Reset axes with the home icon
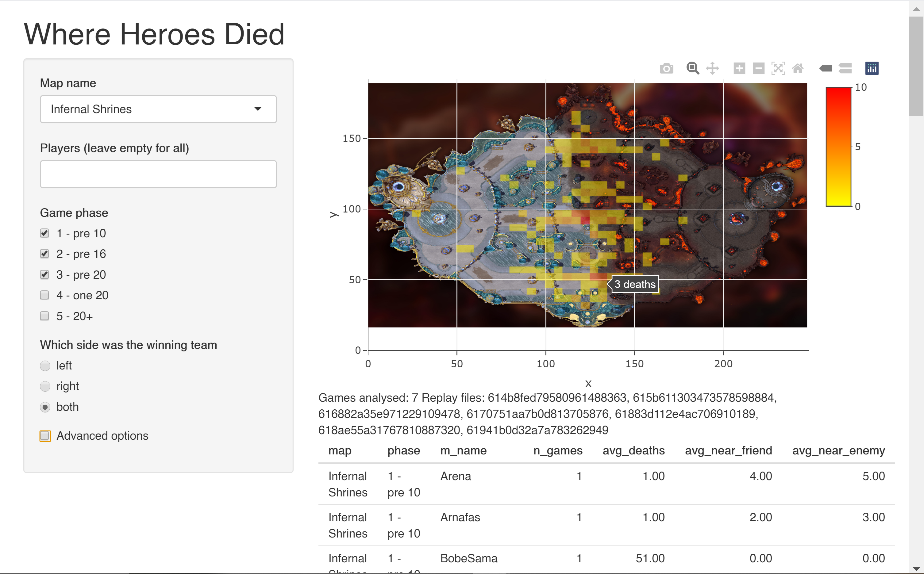This screenshot has width=924, height=574. [x=798, y=69]
